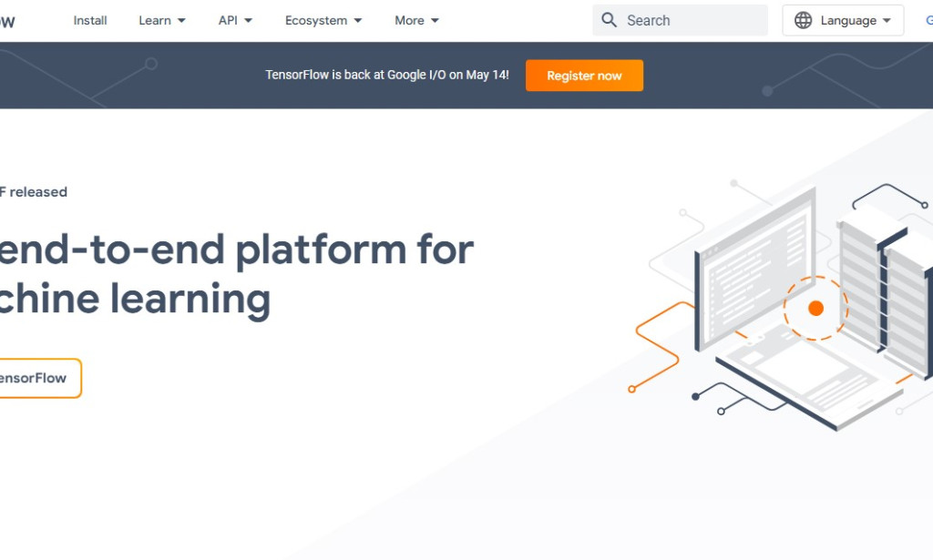This screenshot has width=933, height=560.
Task: Click the Register now button
Action: point(584,76)
